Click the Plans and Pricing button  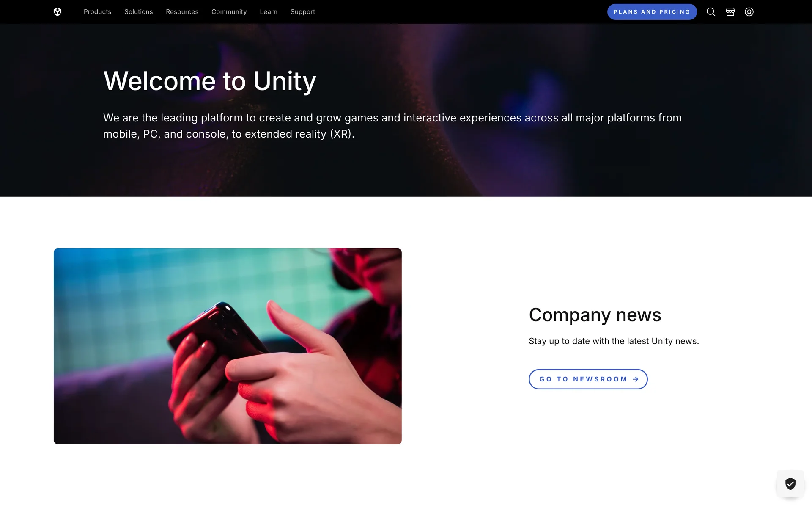click(x=652, y=12)
